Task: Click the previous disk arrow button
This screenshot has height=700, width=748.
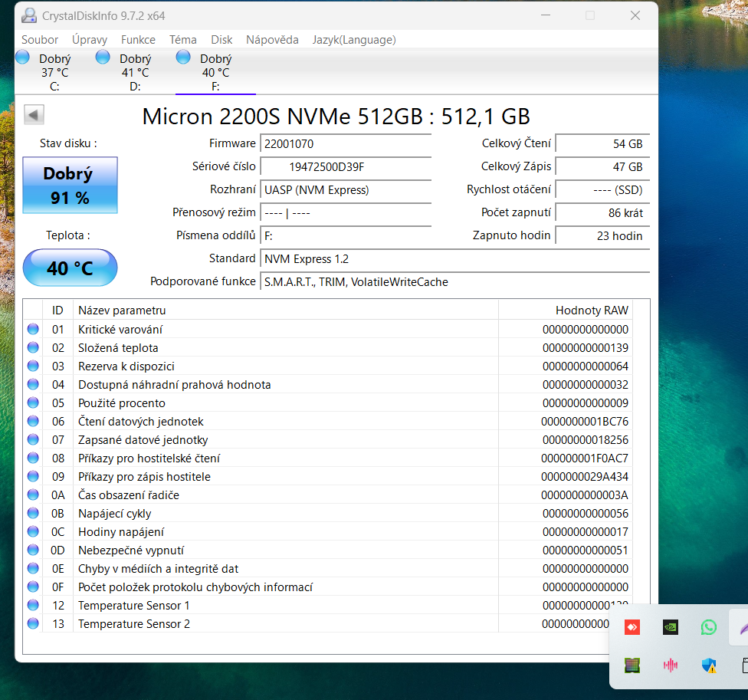Action: [x=34, y=115]
